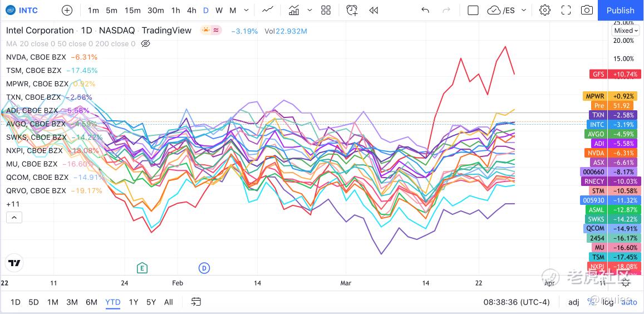Screen dimensions: 644x314
Task: Toggle the moving average indicator visibility eye
Action: 145,43
